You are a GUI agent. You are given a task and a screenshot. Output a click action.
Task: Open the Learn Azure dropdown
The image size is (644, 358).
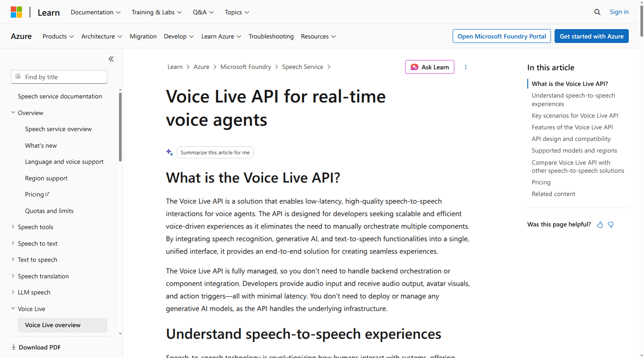[221, 36]
